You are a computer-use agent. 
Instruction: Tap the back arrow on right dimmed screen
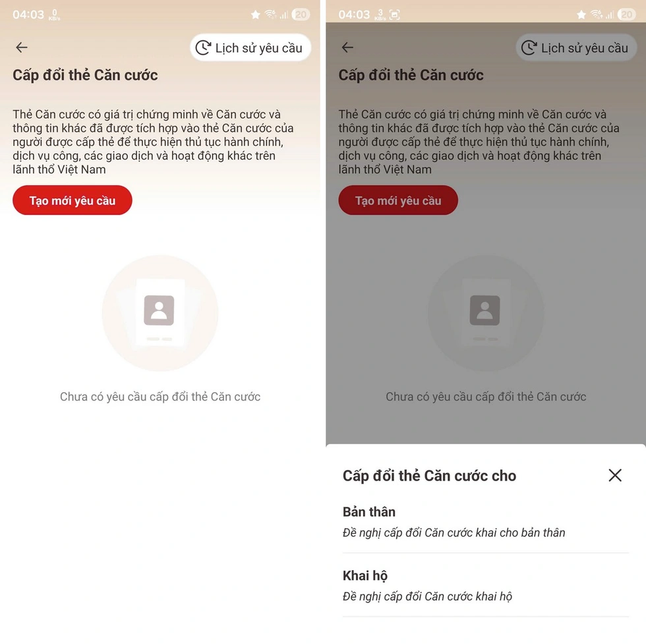click(x=348, y=47)
